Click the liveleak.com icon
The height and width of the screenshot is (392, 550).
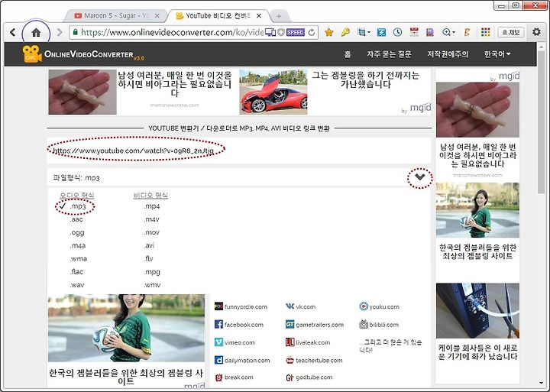[290, 342]
